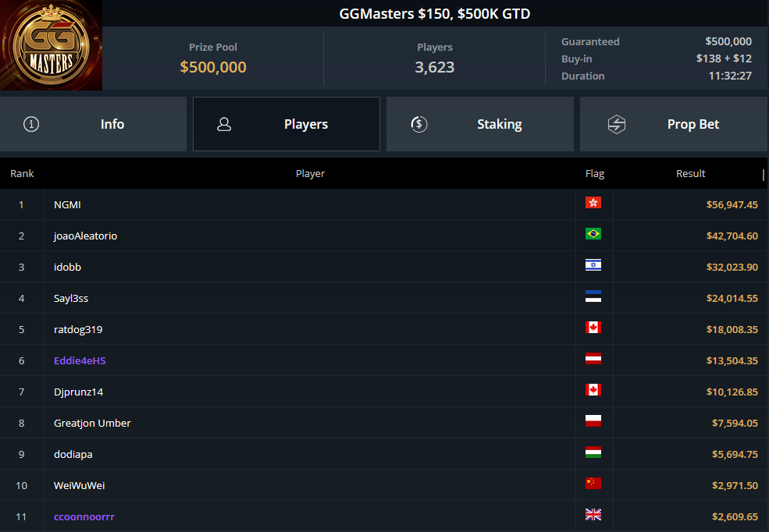Image resolution: width=769 pixels, height=532 pixels.
Task: Click the tournament title GGMasters $150, $500K GTD
Action: (435, 14)
